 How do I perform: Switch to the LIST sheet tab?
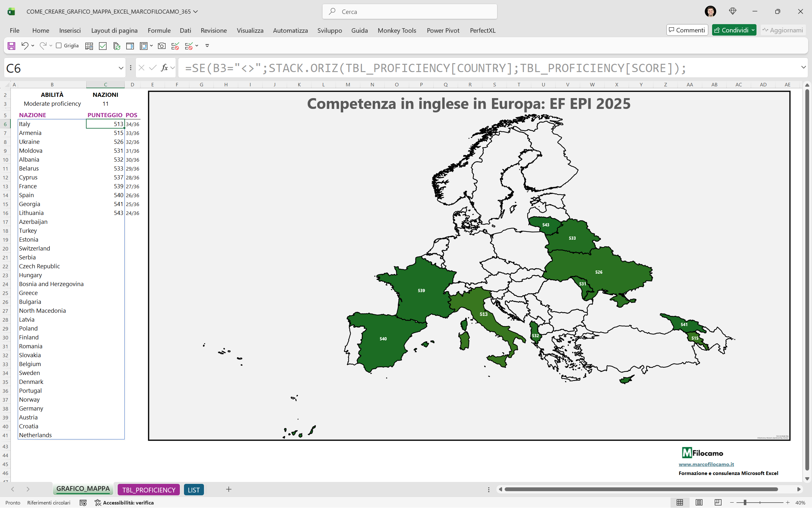pos(193,490)
